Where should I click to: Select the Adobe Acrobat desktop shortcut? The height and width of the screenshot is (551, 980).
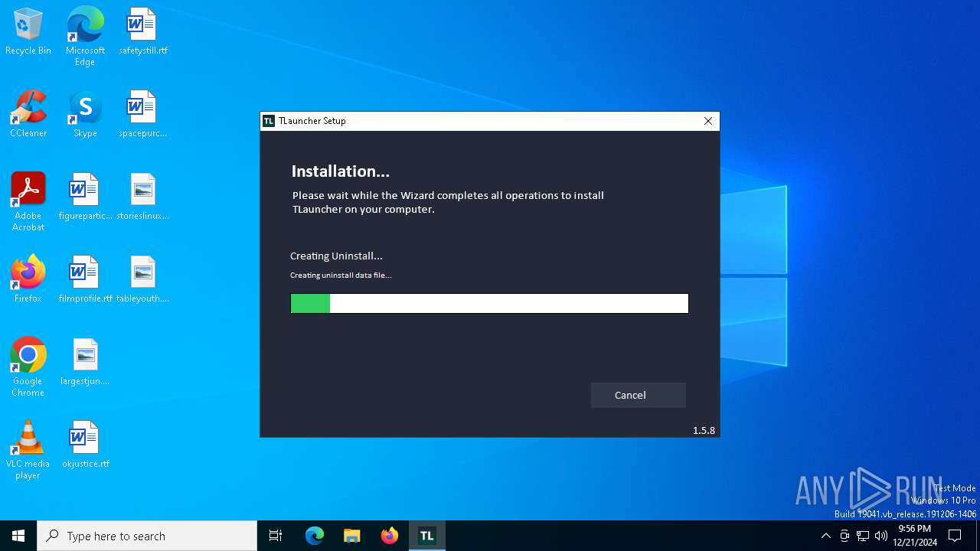[x=28, y=202]
